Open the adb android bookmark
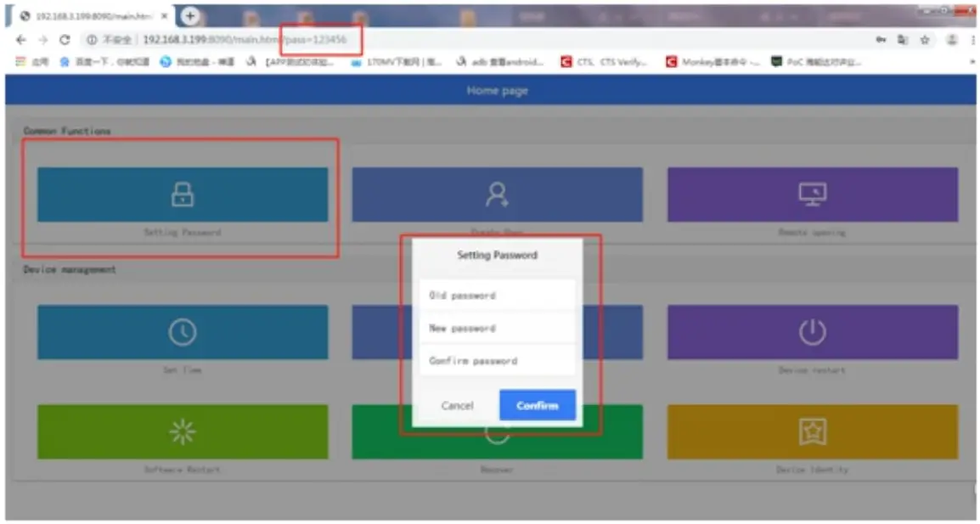The image size is (980, 524). (500, 62)
